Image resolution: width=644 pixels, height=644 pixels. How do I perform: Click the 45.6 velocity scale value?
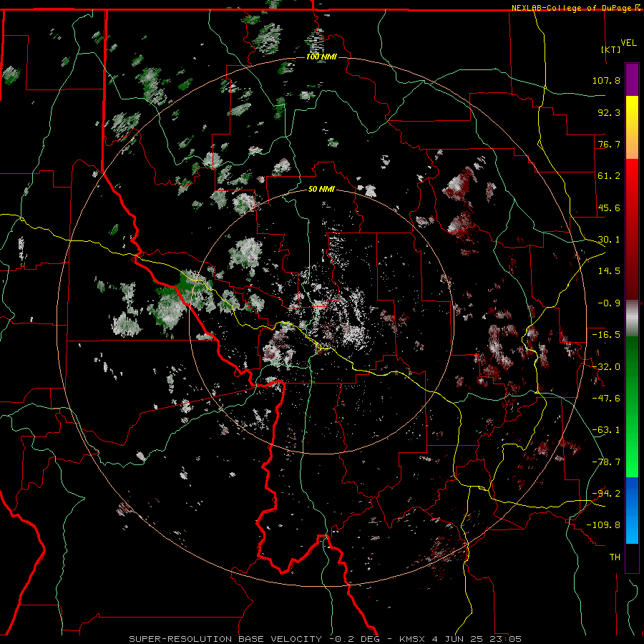coord(609,208)
